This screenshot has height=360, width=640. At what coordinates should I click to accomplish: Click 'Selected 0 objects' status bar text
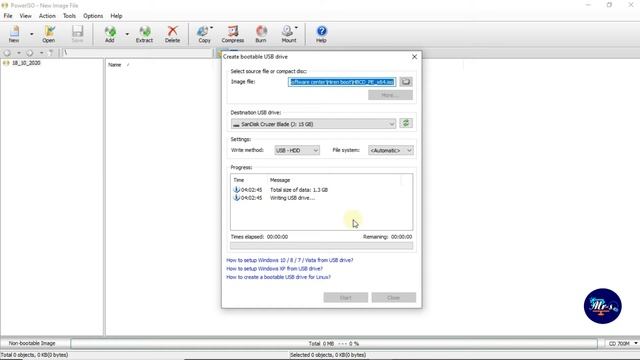click(328, 355)
